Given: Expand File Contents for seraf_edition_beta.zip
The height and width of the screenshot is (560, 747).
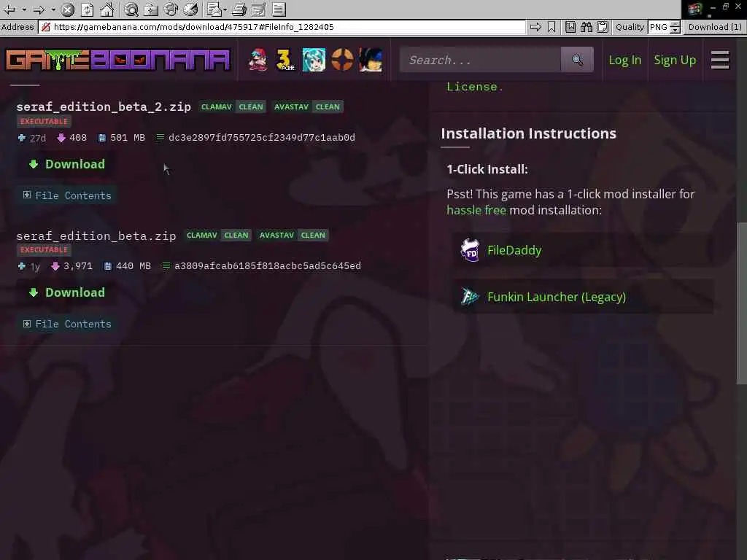Looking at the screenshot, I should click(x=67, y=324).
